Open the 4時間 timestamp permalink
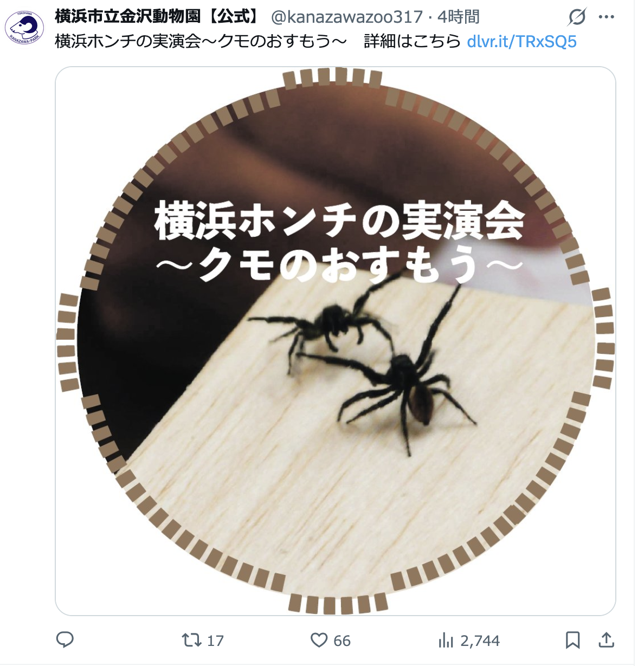This screenshot has height=666, width=644. click(459, 17)
